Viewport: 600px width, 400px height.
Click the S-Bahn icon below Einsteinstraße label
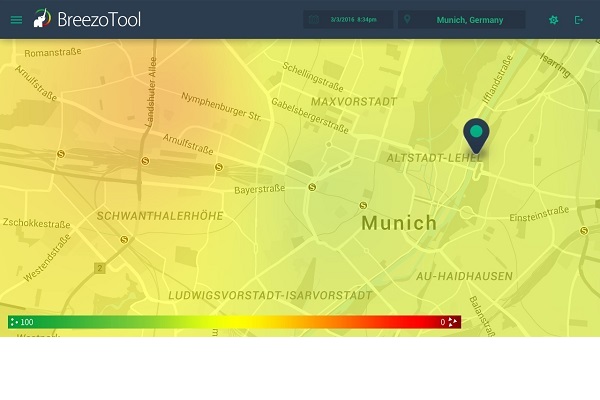(584, 231)
